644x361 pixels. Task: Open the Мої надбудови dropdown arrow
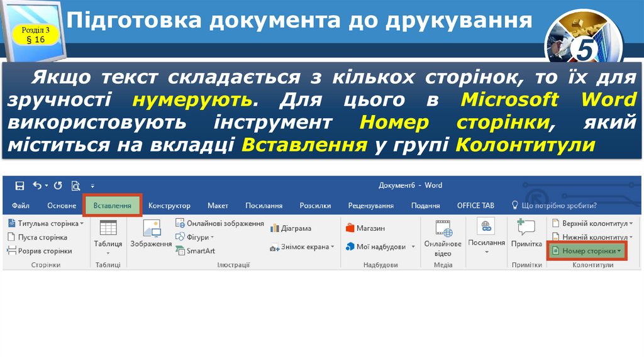[x=413, y=247]
